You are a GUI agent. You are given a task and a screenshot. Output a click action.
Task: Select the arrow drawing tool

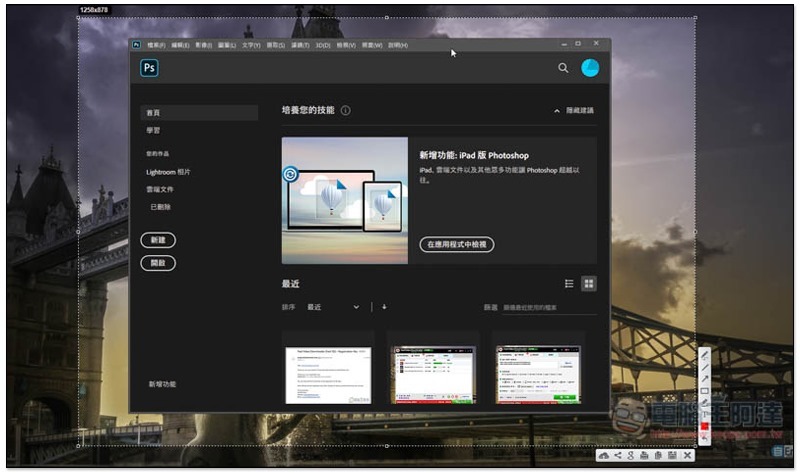pyautogui.click(x=705, y=378)
